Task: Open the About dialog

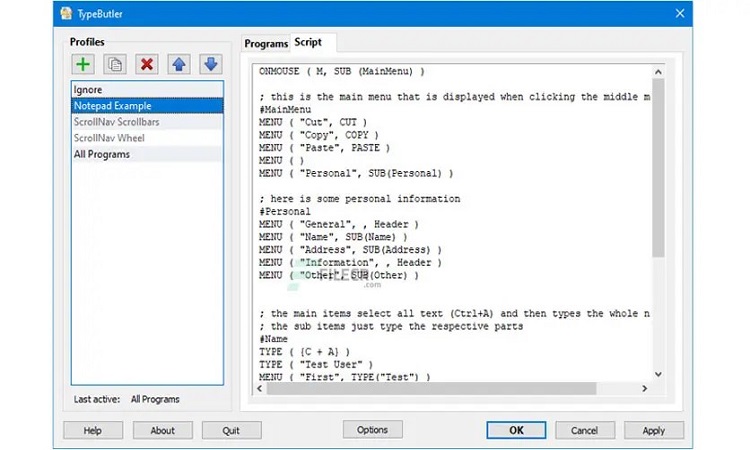Action: [162, 431]
